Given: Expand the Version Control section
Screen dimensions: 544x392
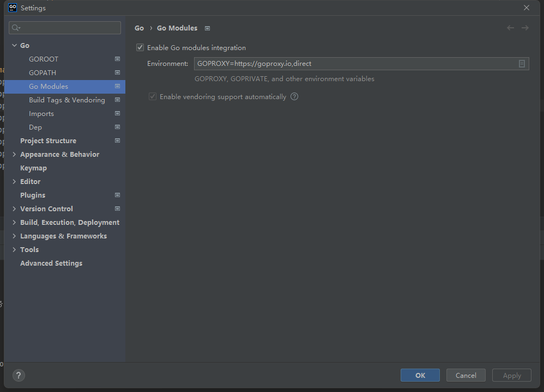Looking at the screenshot, I should pos(14,209).
